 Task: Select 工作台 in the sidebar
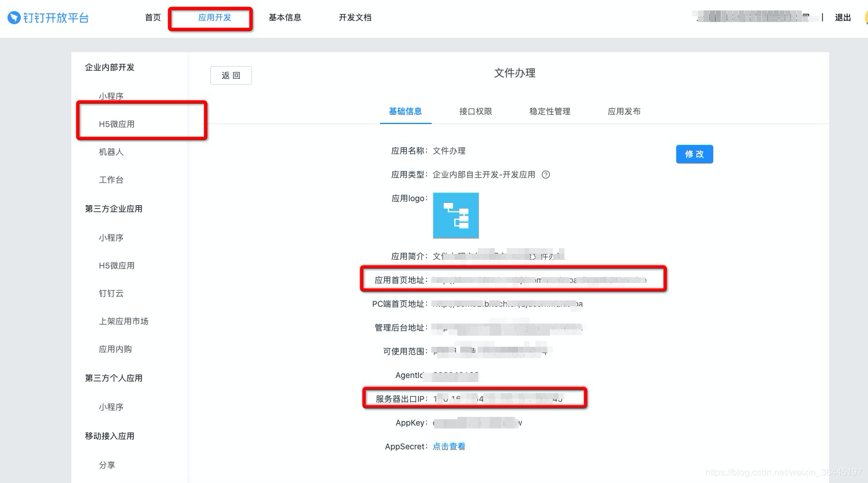pos(111,180)
